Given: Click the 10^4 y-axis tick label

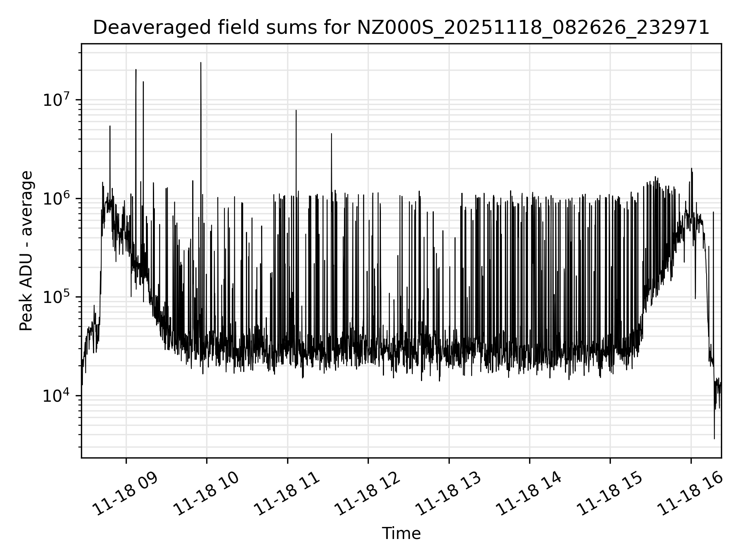Looking at the screenshot, I should [57, 396].
